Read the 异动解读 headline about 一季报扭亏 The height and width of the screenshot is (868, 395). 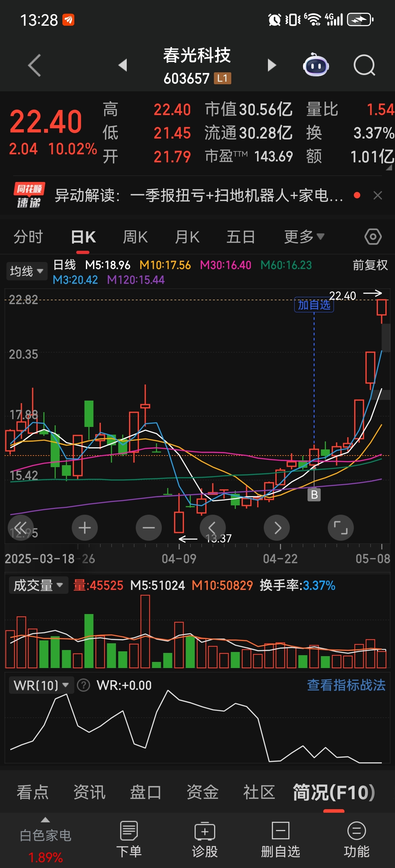point(199,195)
